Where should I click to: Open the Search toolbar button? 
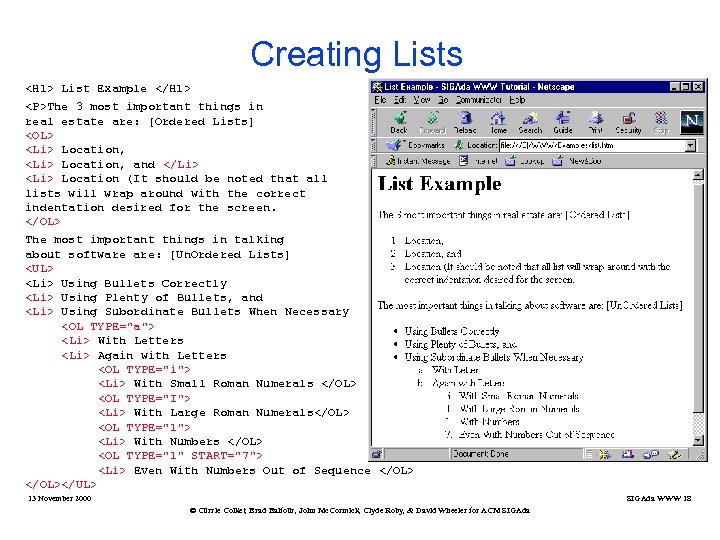[x=530, y=122]
